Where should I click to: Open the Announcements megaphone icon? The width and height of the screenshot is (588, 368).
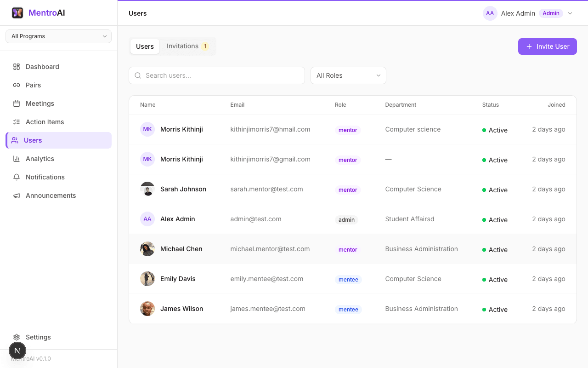click(16, 195)
